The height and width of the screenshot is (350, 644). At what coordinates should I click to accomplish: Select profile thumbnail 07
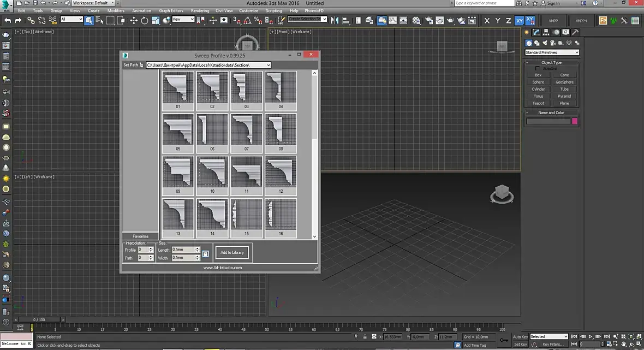pos(246,130)
